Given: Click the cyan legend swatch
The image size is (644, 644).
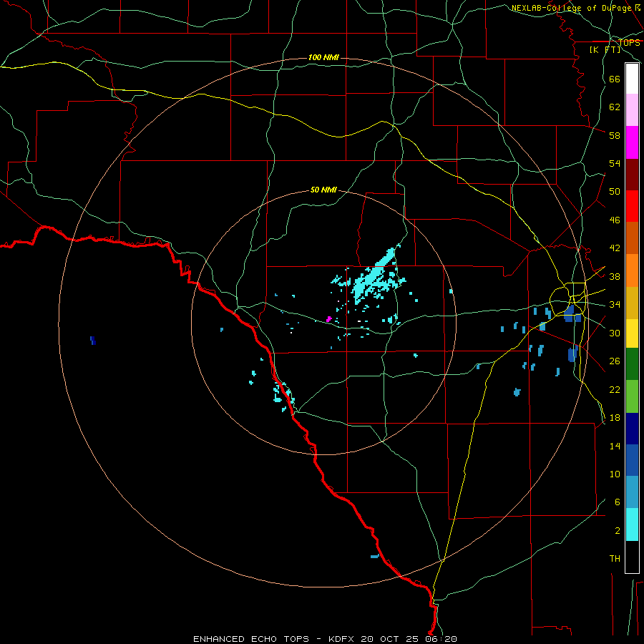Looking at the screenshot, I should point(632,525).
